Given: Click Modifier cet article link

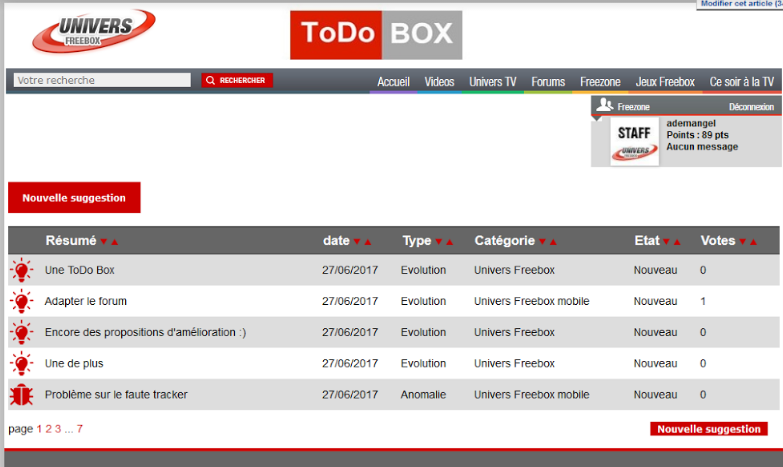Looking at the screenshot, I should tap(741, 3).
